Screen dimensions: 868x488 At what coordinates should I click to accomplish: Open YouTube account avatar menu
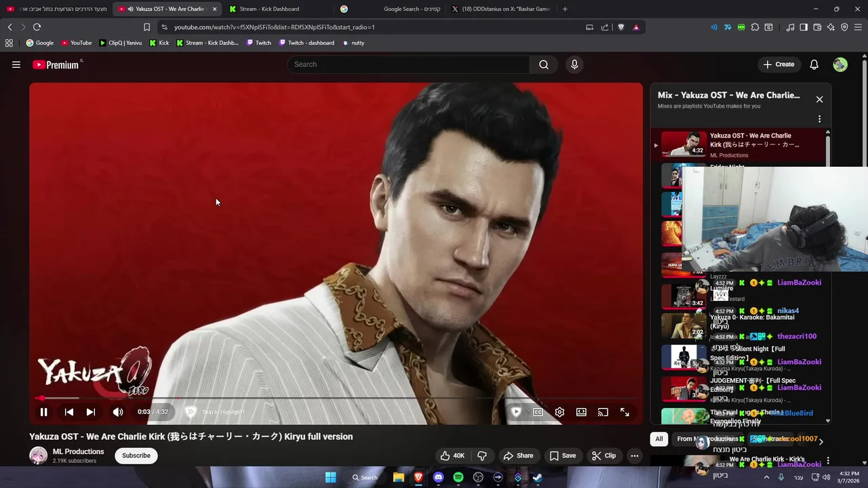pyautogui.click(x=840, y=64)
